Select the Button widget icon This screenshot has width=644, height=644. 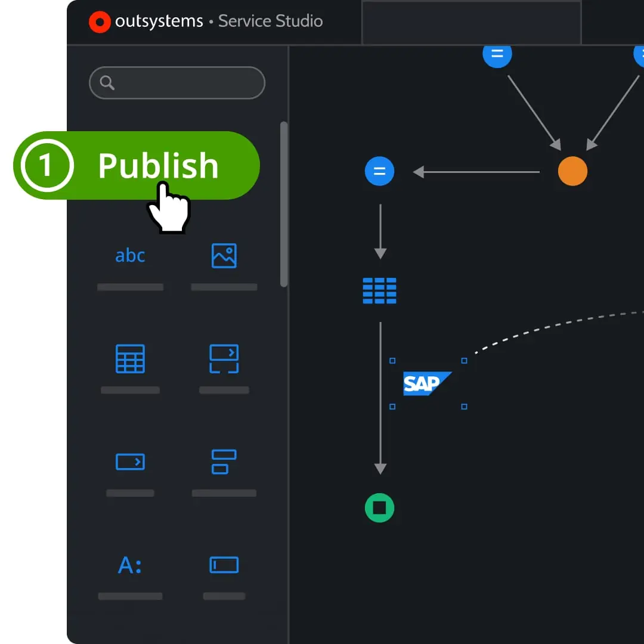coord(130,462)
